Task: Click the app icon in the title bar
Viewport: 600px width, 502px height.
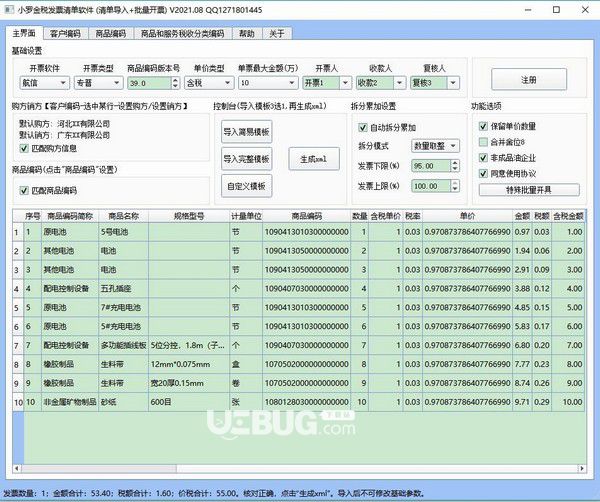Action: 9,10
